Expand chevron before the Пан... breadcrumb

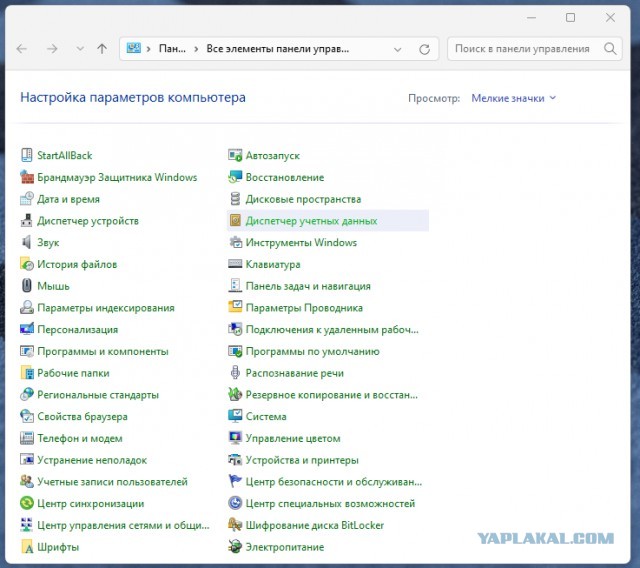[x=149, y=49]
